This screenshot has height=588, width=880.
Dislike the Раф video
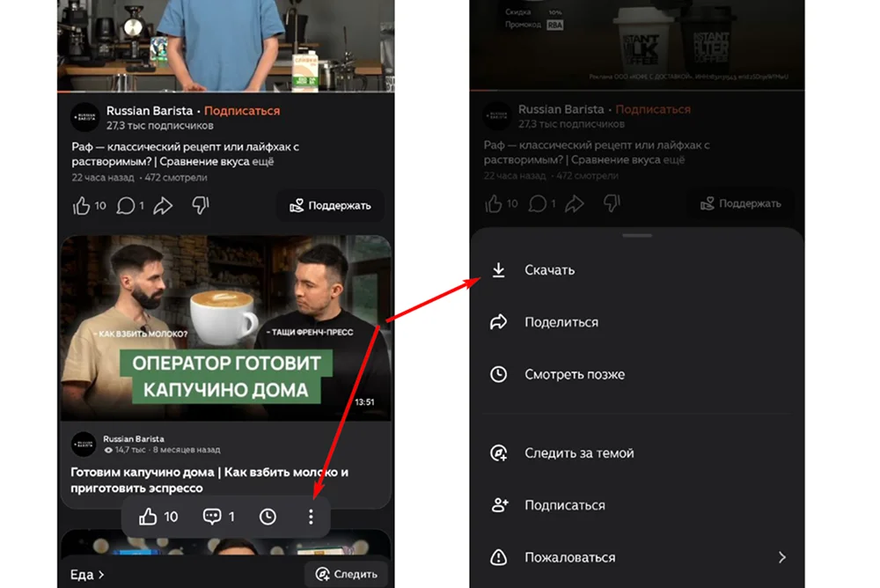201,205
